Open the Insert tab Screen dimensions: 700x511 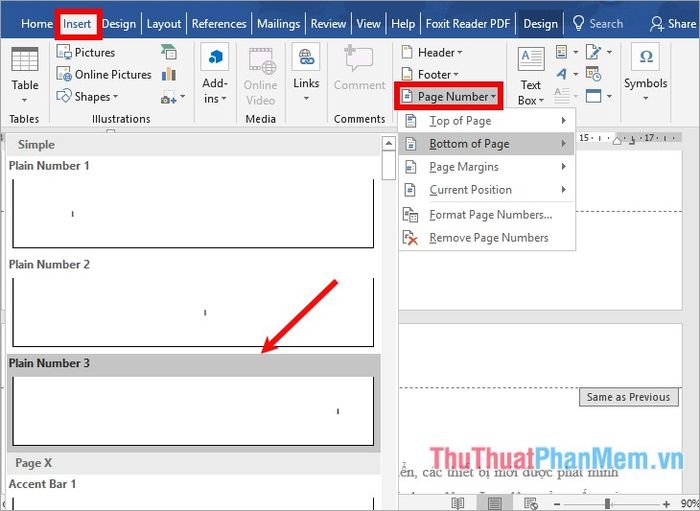point(77,24)
